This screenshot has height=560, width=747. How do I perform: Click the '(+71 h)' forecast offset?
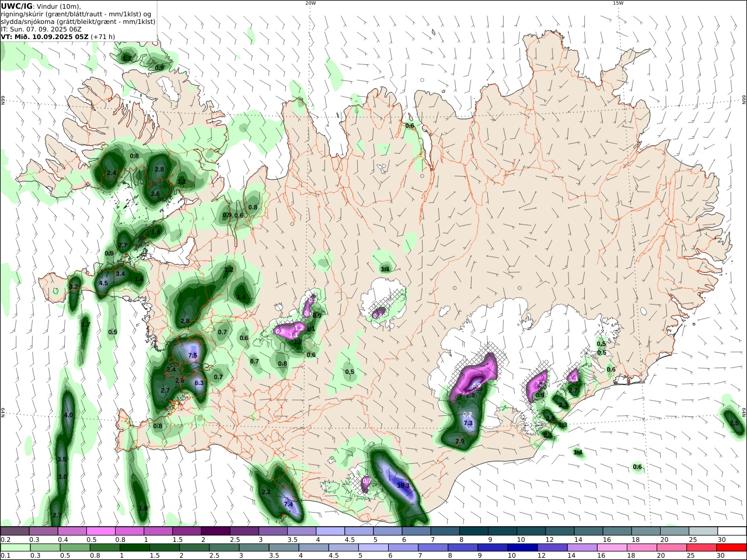103,37
